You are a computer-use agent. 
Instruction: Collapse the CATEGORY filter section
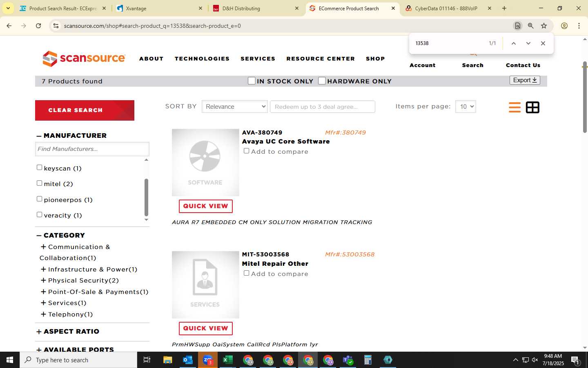pyautogui.click(x=60, y=235)
